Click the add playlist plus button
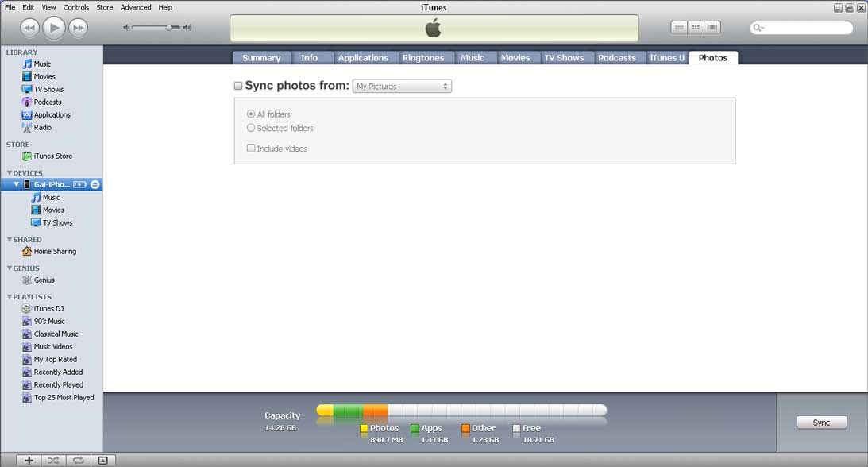This screenshot has width=868, height=467. [x=29, y=461]
